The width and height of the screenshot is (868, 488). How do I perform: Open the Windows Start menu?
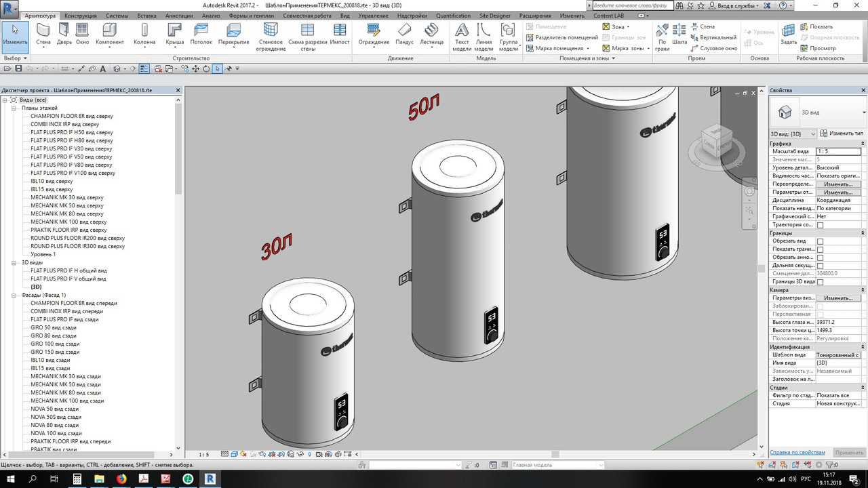tap(11, 479)
